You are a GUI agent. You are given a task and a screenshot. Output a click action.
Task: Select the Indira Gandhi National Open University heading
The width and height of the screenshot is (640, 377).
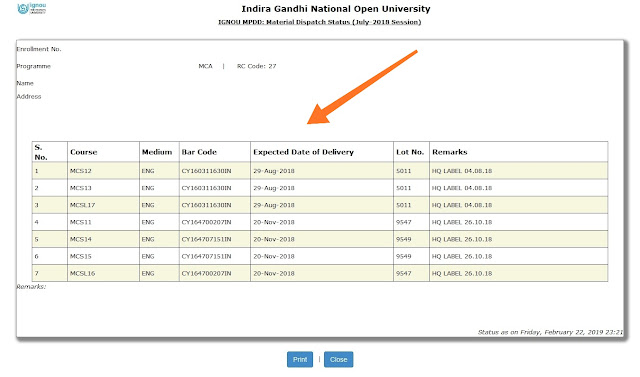click(336, 9)
